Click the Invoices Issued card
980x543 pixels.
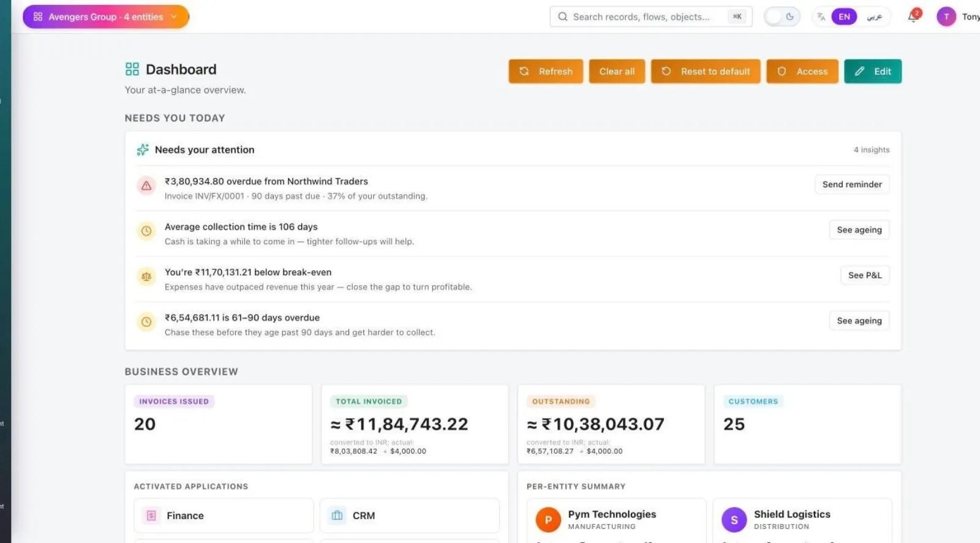pyautogui.click(x=219, y=424)
